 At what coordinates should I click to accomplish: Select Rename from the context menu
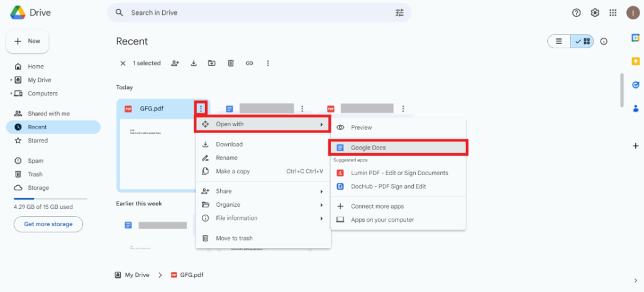click(x=263, y=158)
